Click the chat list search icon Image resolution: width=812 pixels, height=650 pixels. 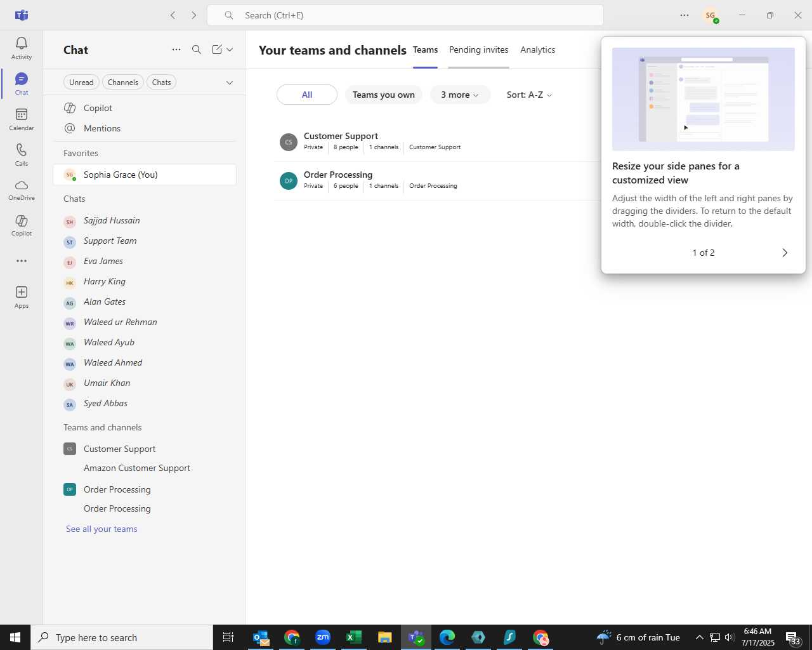[x=197, y=50]
